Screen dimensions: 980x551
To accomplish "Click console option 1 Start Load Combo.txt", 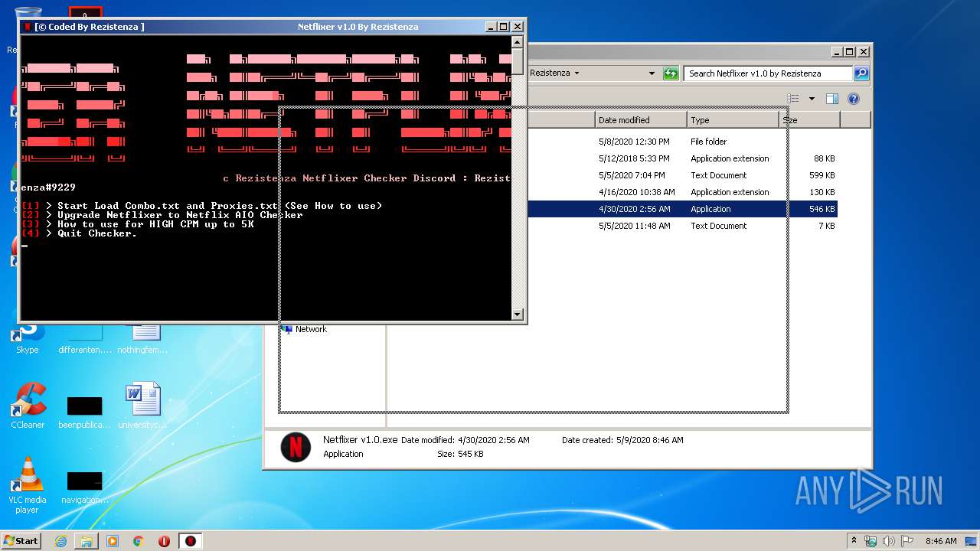I will click(202, 206).
